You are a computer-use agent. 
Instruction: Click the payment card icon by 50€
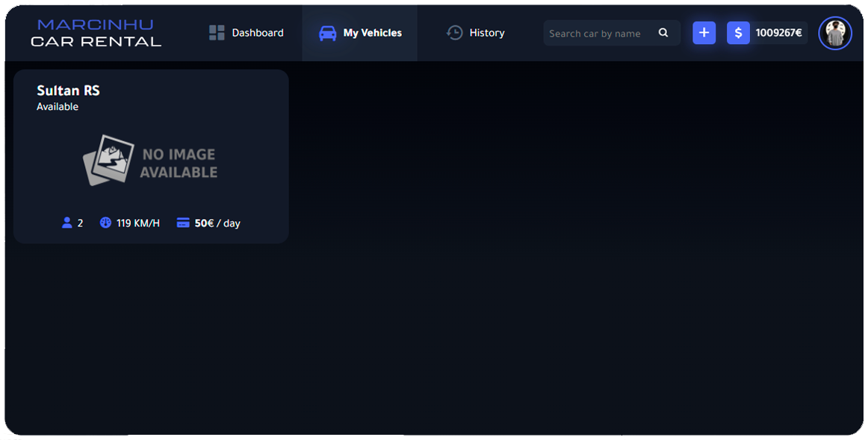pos(183,223)
